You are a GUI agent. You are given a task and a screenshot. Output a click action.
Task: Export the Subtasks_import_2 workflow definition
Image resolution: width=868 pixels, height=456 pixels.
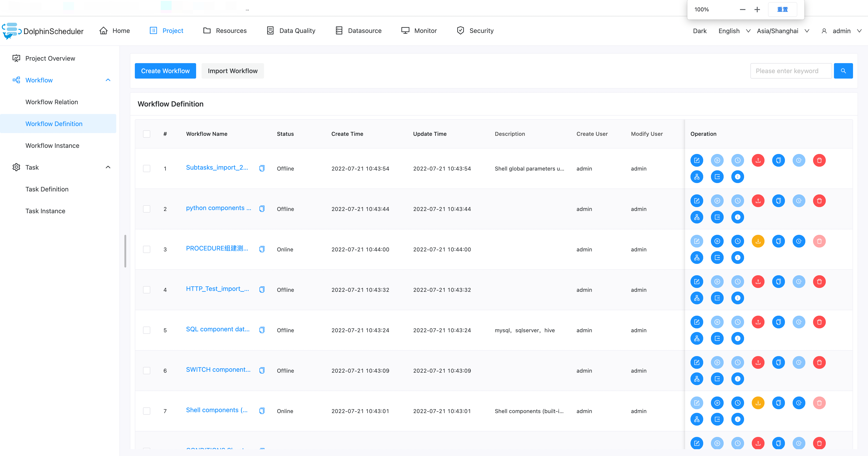(717, 177)
